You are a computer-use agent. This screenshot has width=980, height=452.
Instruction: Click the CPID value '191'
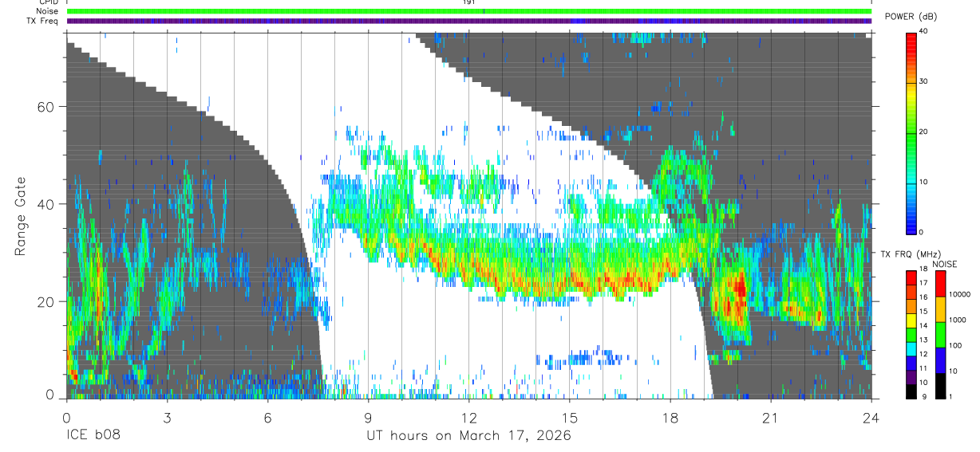469,2
